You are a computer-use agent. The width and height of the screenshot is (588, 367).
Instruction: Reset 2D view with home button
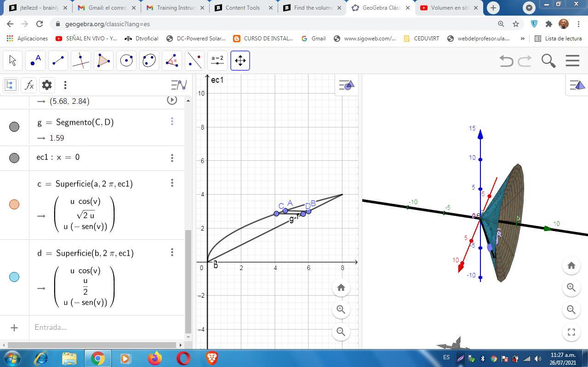(341, 288)
